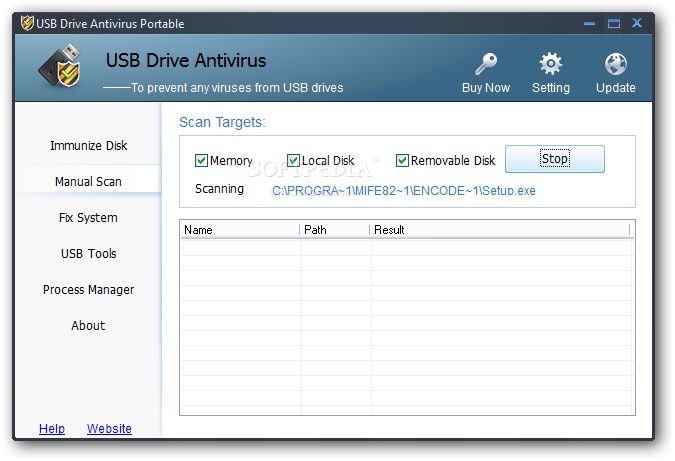Click the scanning file path text

[x=404, y=191]
